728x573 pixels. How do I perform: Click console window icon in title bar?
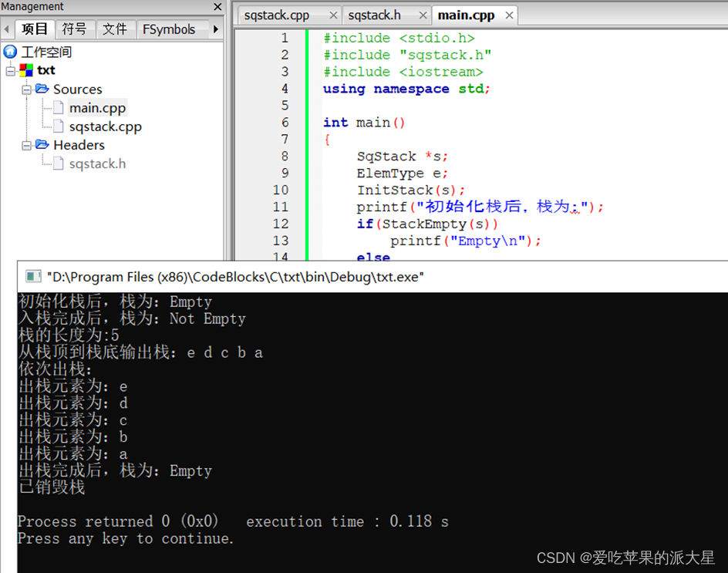[x=33, y=277]
